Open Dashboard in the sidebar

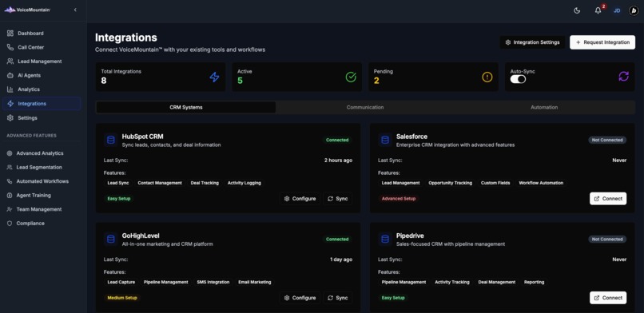coord(42,34)
